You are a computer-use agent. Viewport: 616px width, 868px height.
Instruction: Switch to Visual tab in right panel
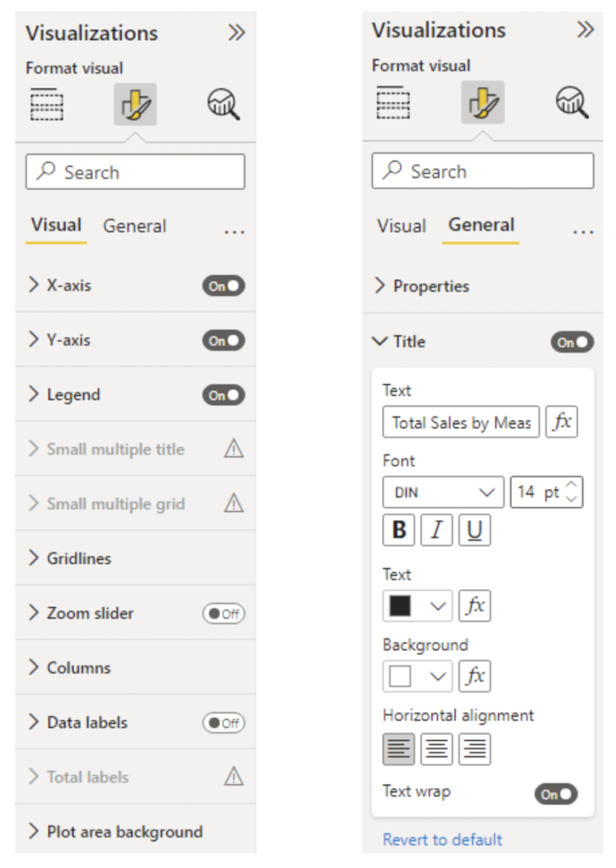(x=402, y=226)
